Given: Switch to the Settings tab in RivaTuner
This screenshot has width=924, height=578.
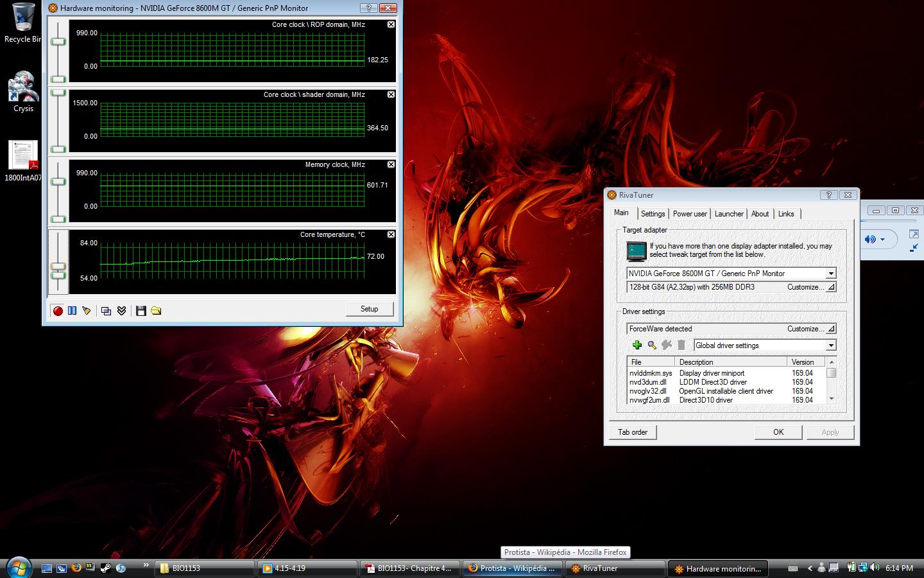Looking at the screenshot, I should [x=653, y=214].
